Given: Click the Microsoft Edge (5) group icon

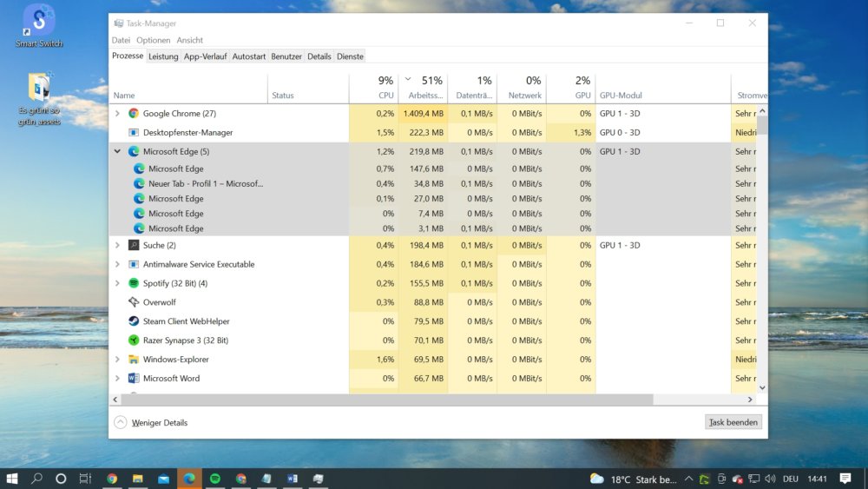Looking at the screenshot, I should (x=134, y=151).
